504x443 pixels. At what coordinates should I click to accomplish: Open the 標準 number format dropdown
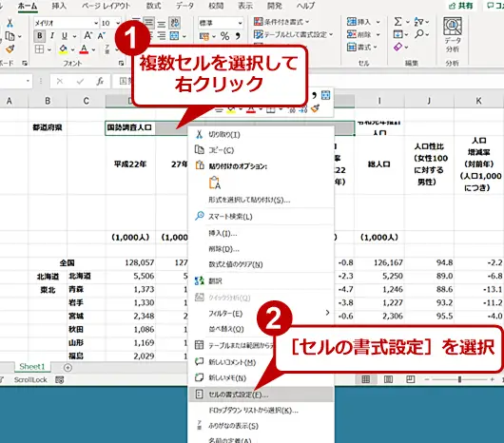click(x=240, y=23)
